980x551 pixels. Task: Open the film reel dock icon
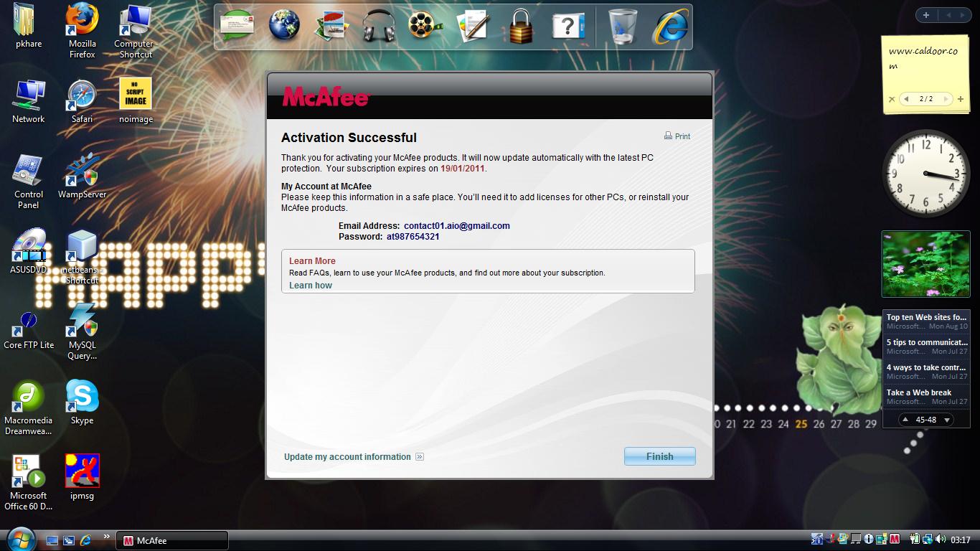point(425,27)
